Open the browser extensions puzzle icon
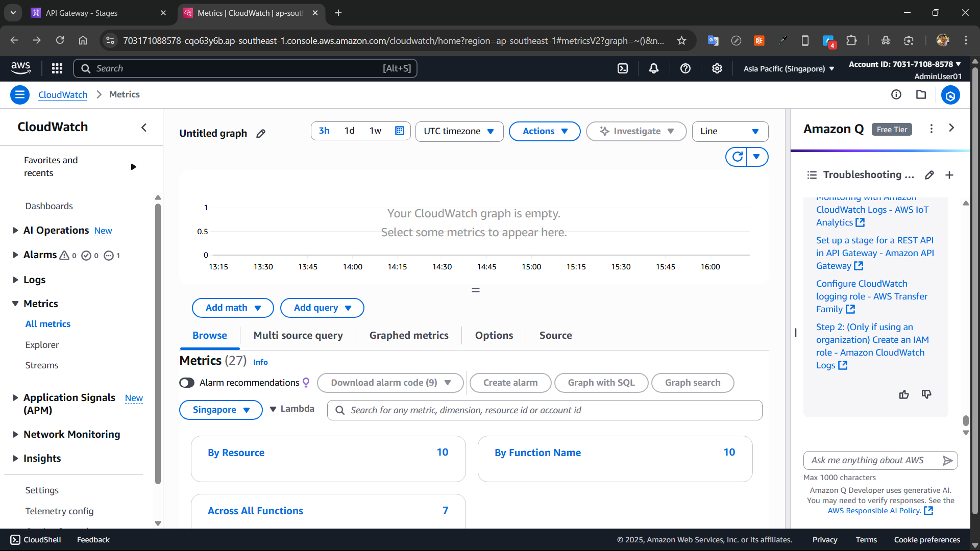The image size is (980, 551). click(851, 40)
